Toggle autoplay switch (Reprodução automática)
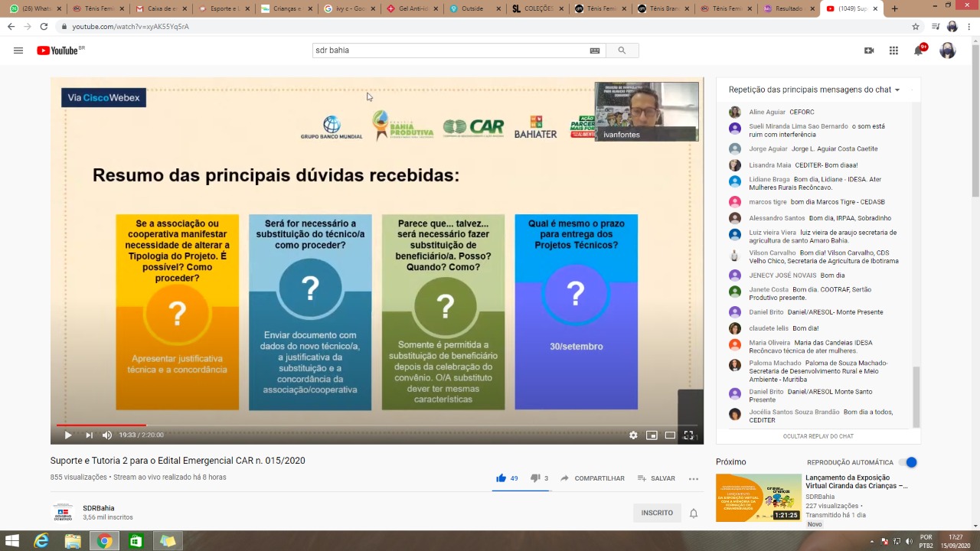The height and width of the screenshot is (551, 980). [908, 462]
